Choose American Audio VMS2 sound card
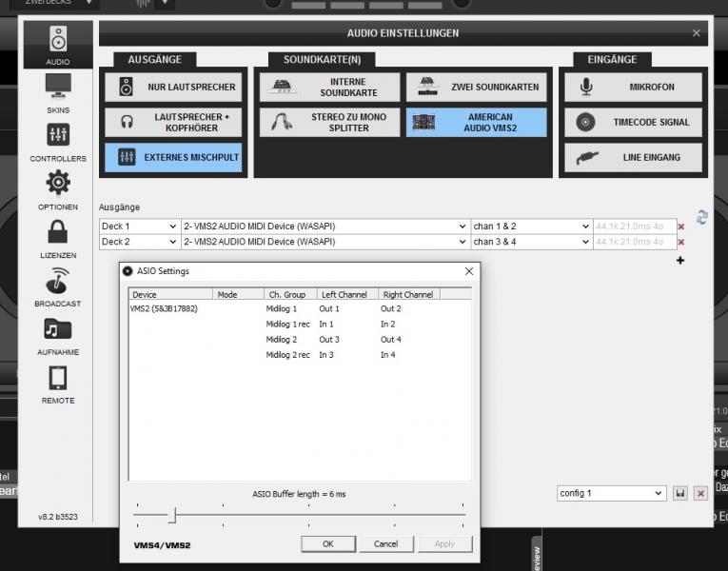728x571 pixels. tap(477, 122)
